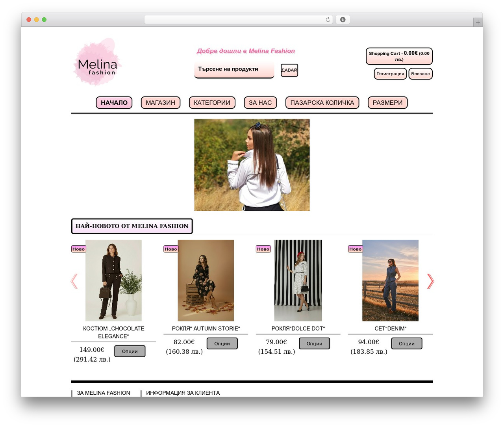Click the Ново badge on the Denim set

pyautogui.click(x=355, y=249)
